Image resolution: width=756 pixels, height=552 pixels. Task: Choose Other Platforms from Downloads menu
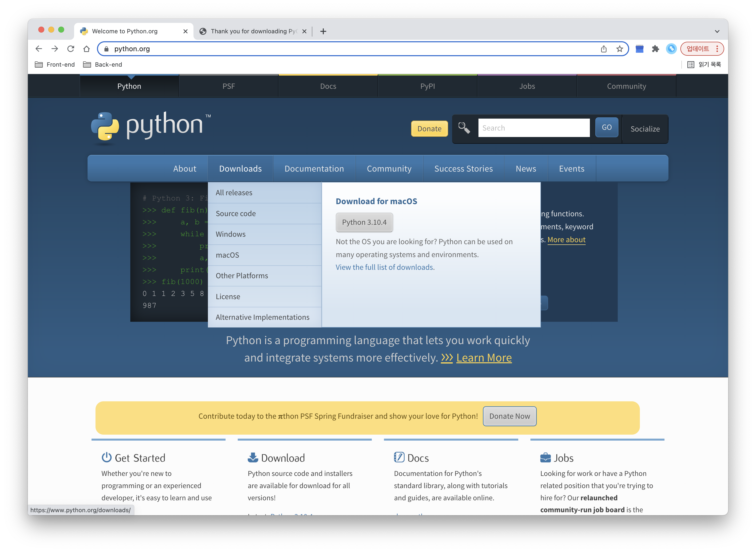coord(265,276)
